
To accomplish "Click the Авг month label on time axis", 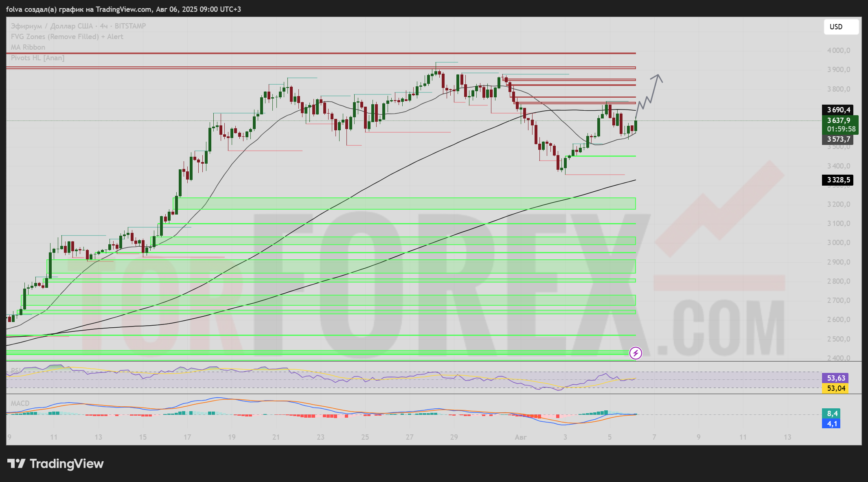I will click(x=520, y=437).
